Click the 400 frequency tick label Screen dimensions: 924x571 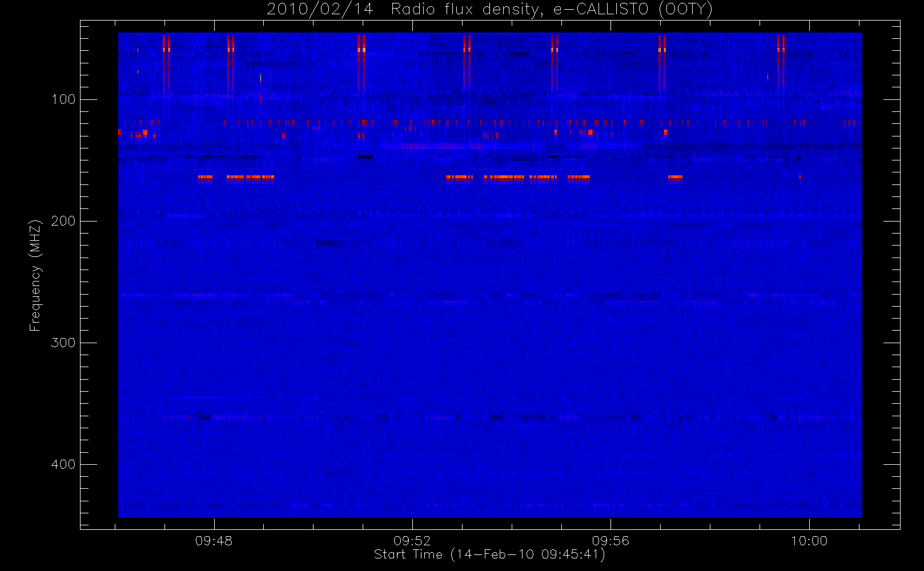click(63, 464)
